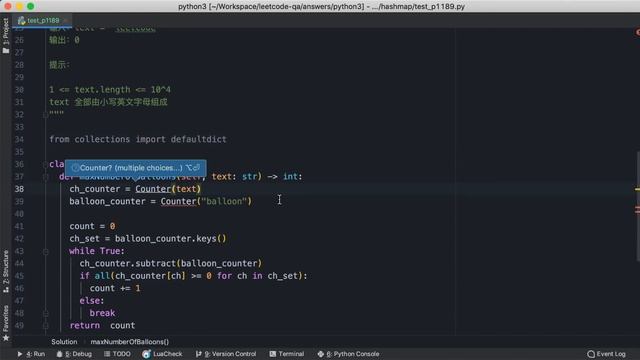This screenshot has height=360, width=640.
Task: Select the test_p1189 editor tab
Action: pyautogui.click(x=43, y=20)
